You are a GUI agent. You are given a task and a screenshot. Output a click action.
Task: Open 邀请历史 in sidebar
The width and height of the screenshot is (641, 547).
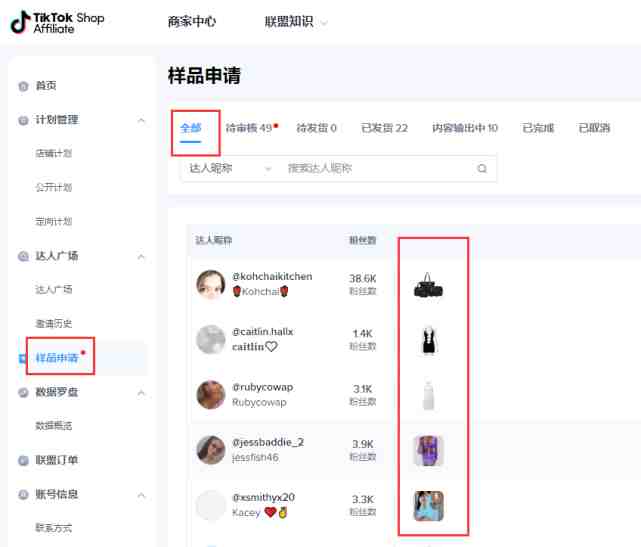pos(54,324)
